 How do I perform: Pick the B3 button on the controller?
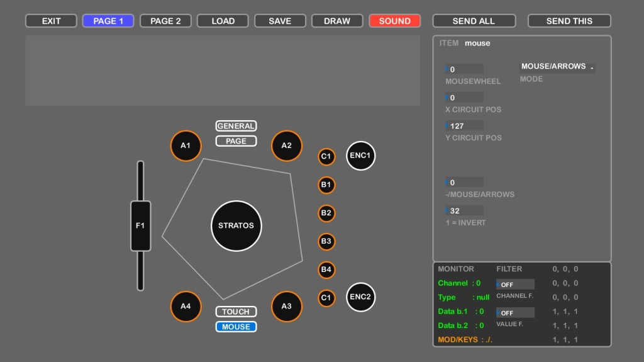pyautogui.click(x=326, y=241)
